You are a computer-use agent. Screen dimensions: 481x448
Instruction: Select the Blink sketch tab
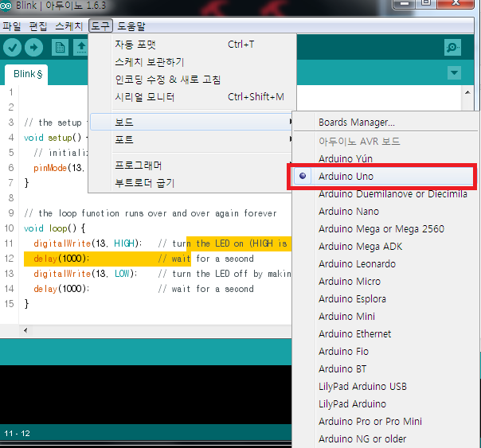26,74
